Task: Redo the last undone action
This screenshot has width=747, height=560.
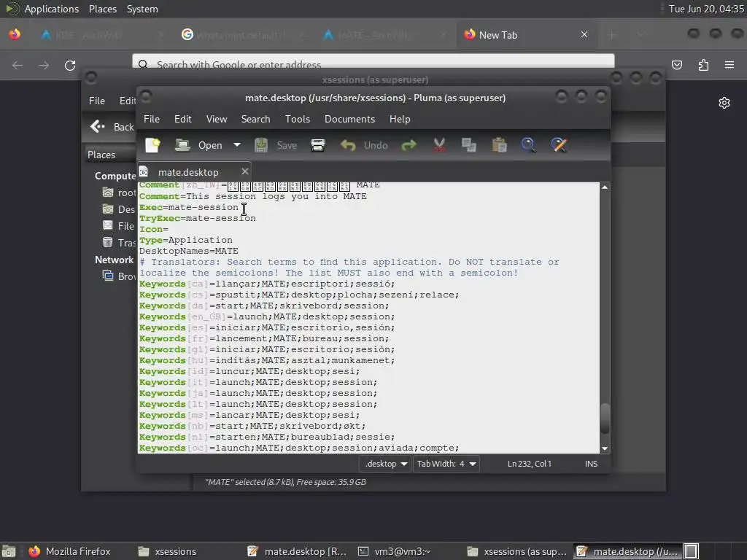Action: point(409,145)
